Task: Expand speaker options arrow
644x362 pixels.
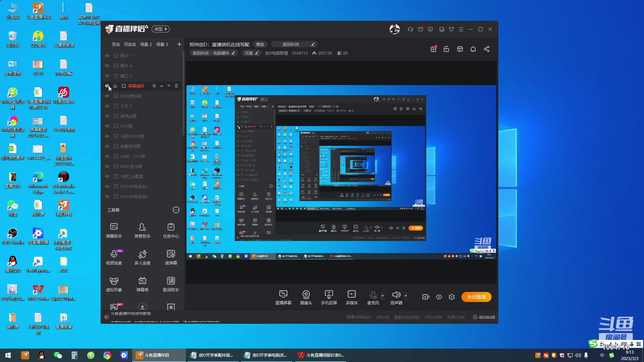Action: [x=406, y=296]
